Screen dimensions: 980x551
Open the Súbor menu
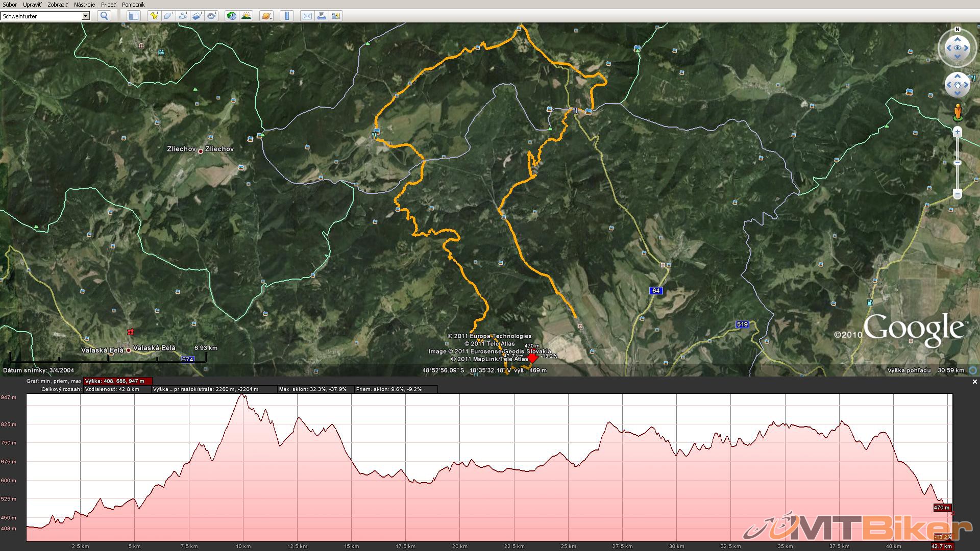pos(10,5)
